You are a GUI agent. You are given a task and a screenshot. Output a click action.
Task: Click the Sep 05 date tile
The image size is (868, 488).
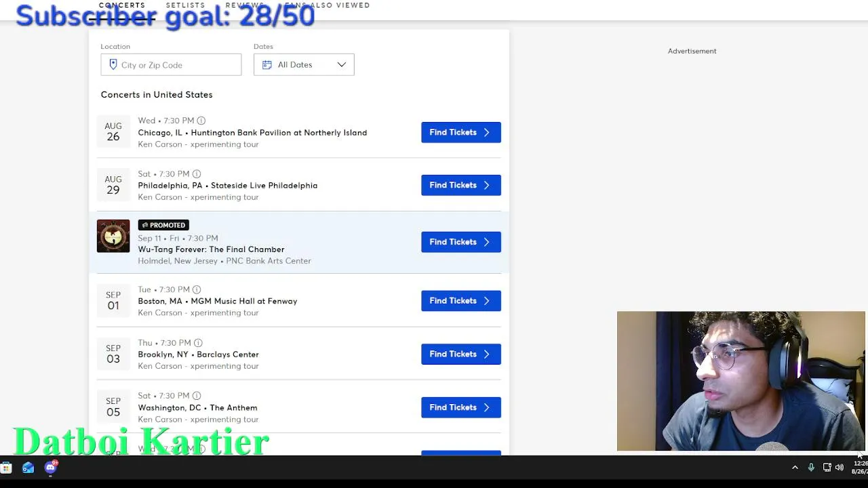coord(113,407)
